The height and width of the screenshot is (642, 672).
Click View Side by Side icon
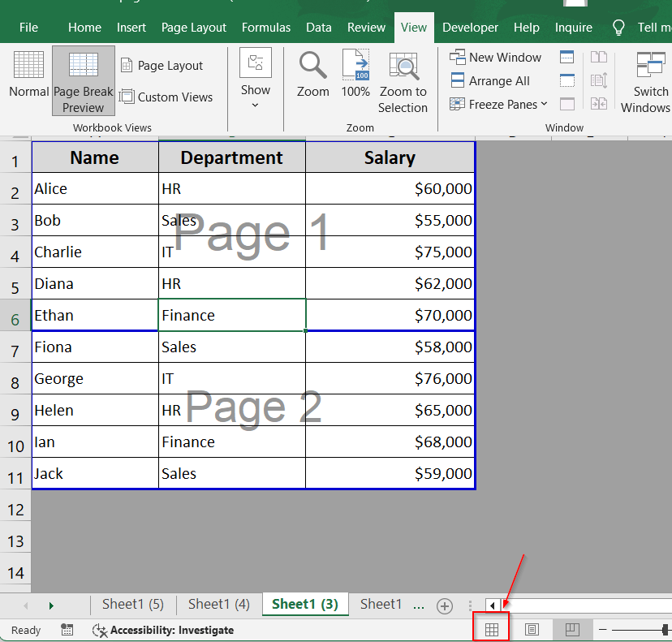click(x=599, y=57)
